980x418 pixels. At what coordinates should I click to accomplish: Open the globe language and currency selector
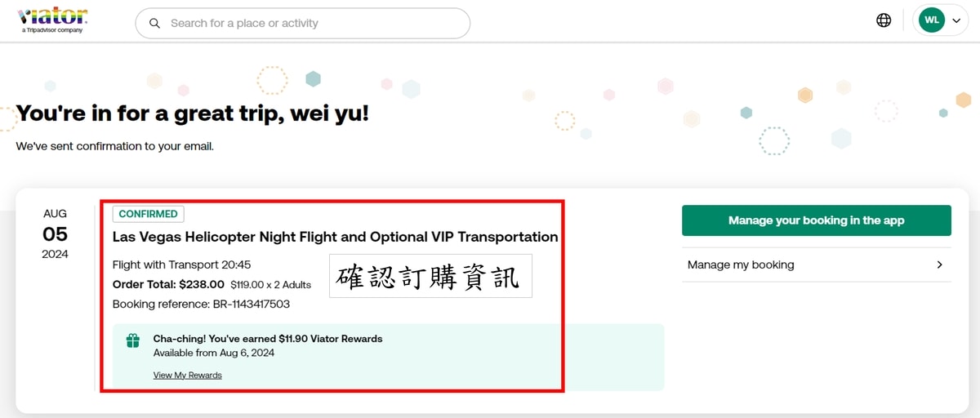point(884,20)
